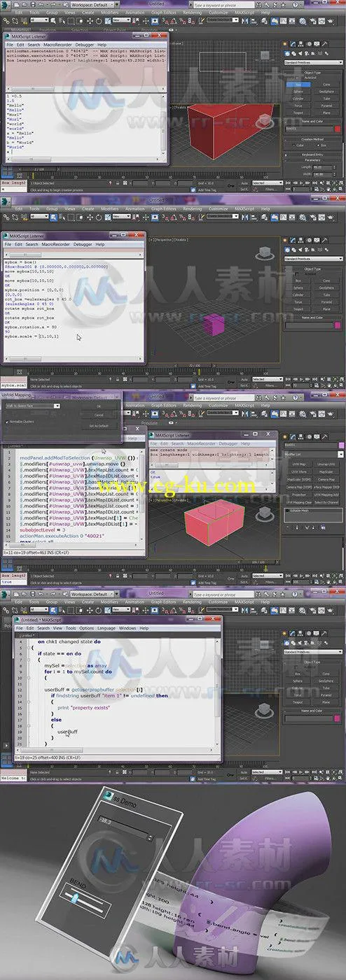Click the Torus button in the second screenshot
Screen dimensions: 346x980
coord(299,301)
